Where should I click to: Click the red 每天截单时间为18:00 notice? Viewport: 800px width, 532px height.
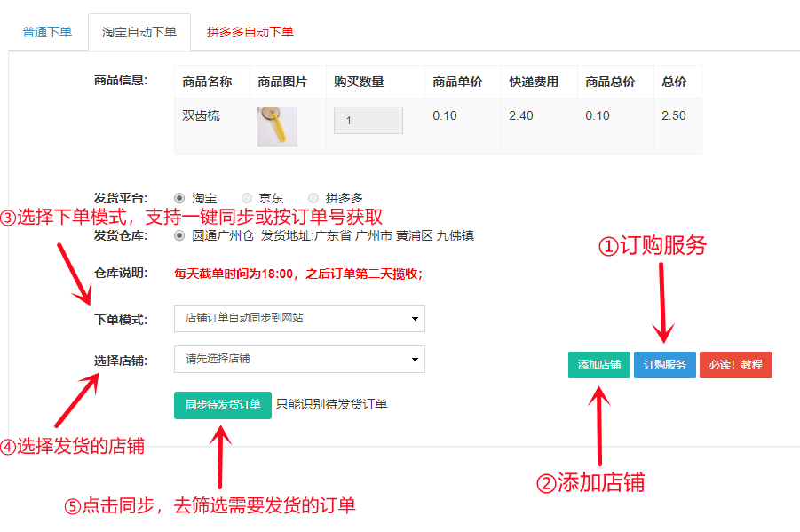tap(298, 274)
